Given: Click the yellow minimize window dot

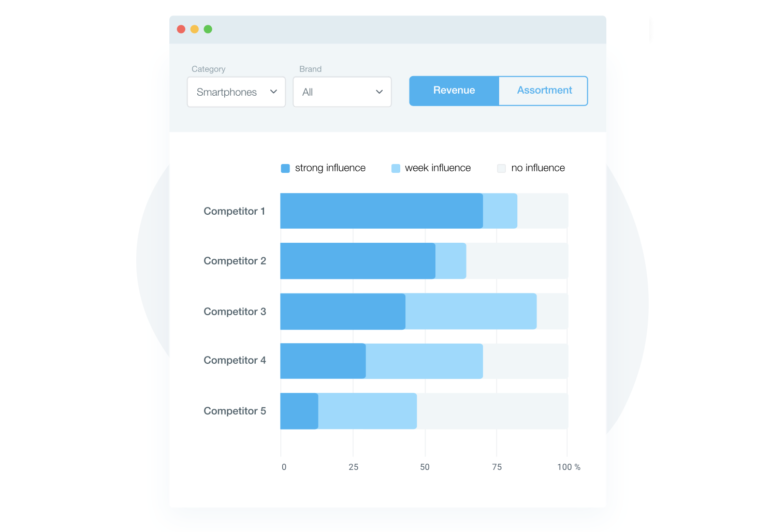Looking at the screenshot, I should click(x=195, y=29).
